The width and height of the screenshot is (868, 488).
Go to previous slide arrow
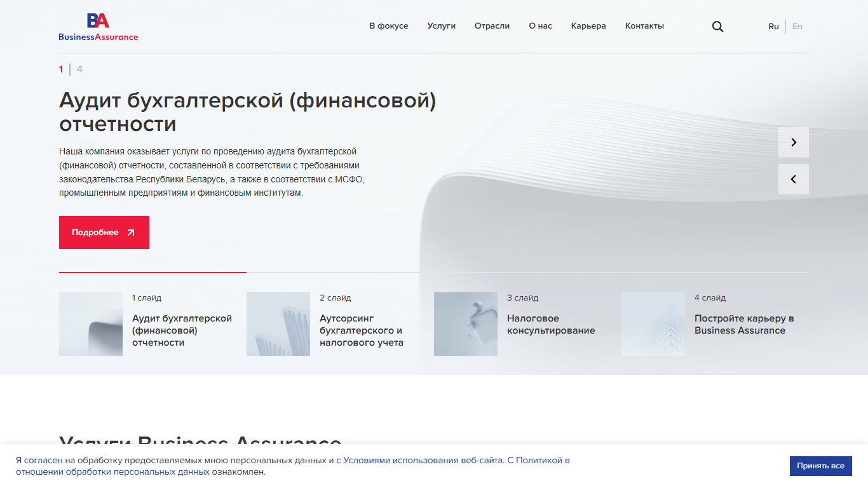point(794,179)
